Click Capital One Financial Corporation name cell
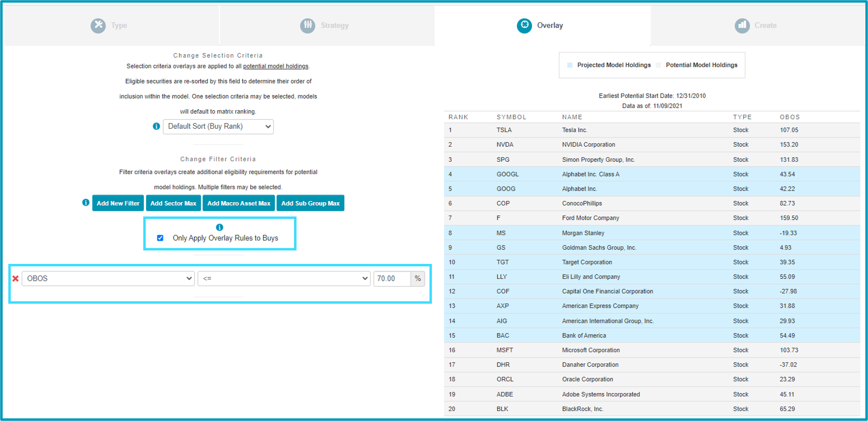The image size is (868, 421). pos(607,291)
